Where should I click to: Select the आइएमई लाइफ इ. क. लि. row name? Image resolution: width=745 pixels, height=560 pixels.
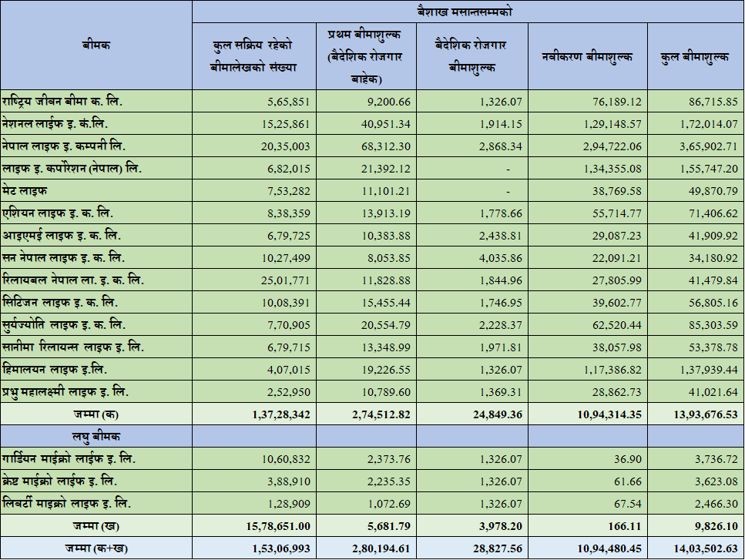62,235
